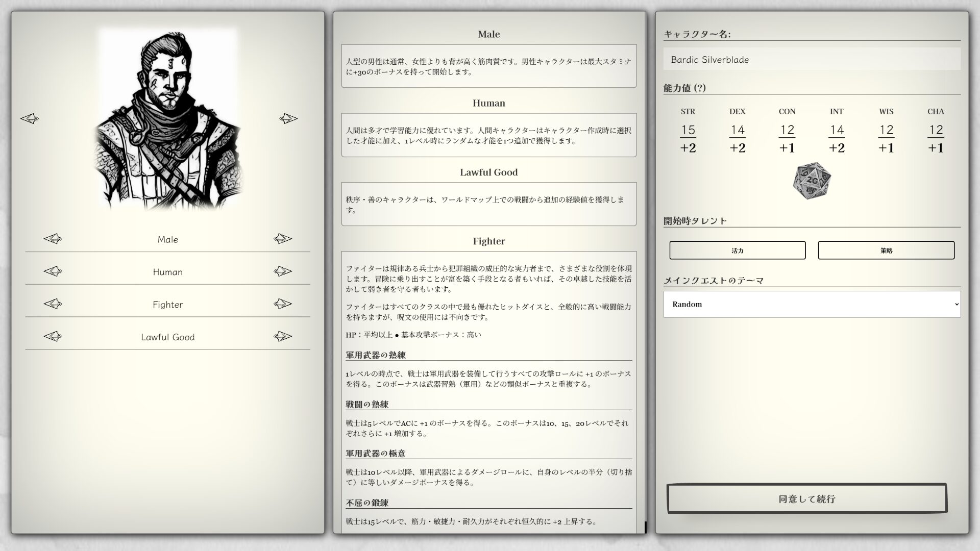The image size is (980, 551).
Task: Cycle race forward with Human right arrow
Action: (282, 271)
